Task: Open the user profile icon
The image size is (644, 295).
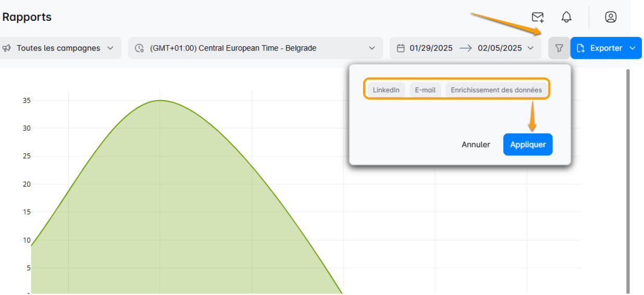Action: (611, 17)
